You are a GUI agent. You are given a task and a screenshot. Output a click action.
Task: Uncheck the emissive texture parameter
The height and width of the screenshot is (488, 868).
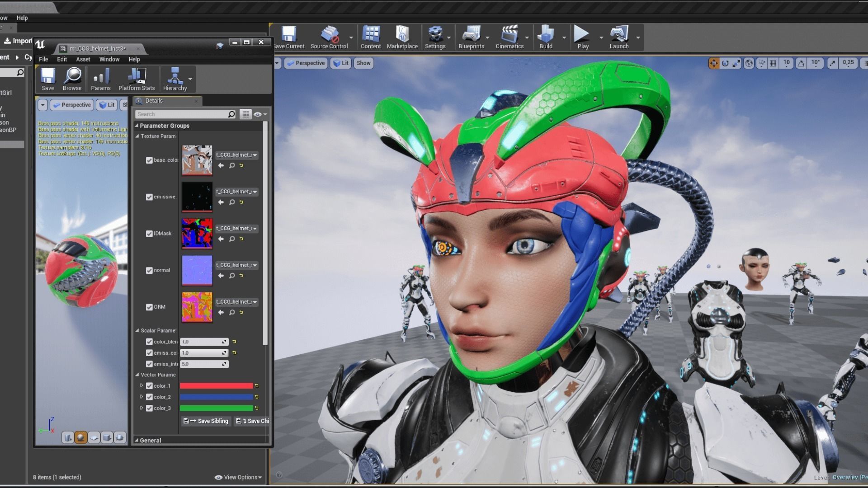click(x=149, y=197)
